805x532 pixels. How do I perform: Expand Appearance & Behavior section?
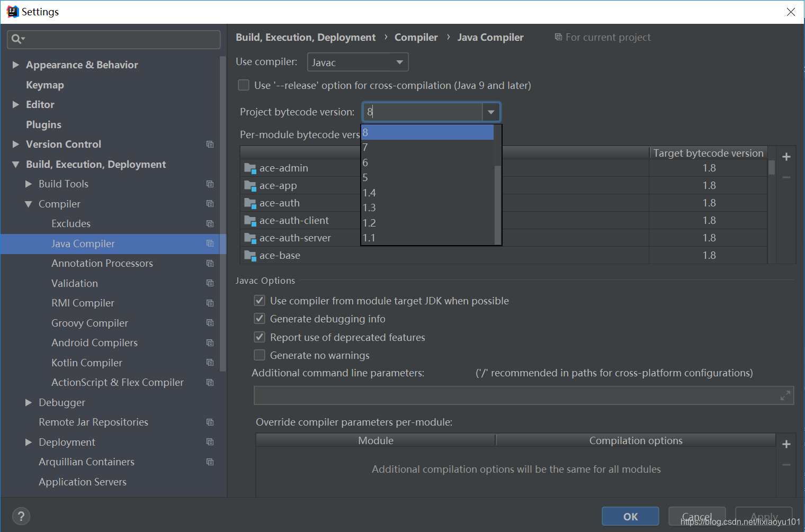click(16, 65)
